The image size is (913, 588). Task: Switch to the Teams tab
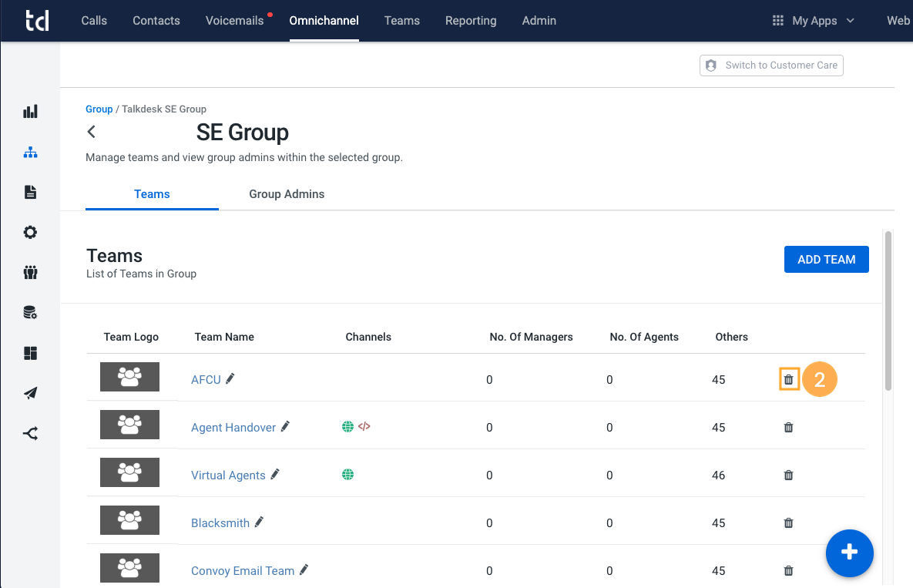(x=152, y=194)
